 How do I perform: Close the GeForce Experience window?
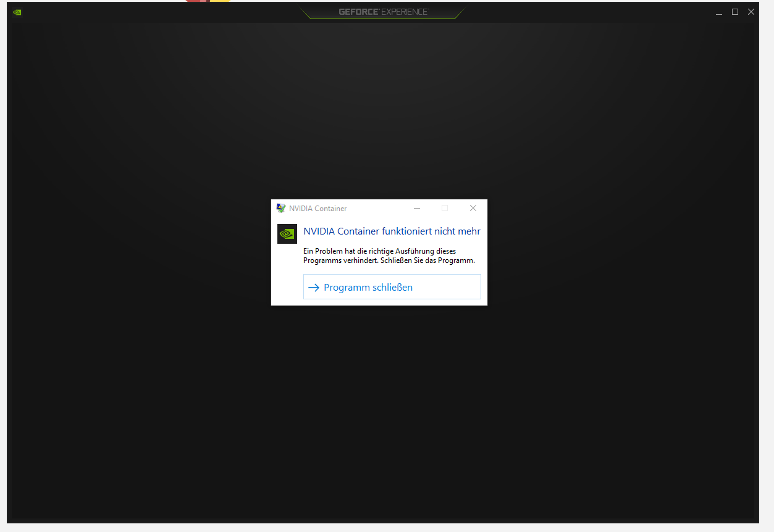[x=751, y=12]
